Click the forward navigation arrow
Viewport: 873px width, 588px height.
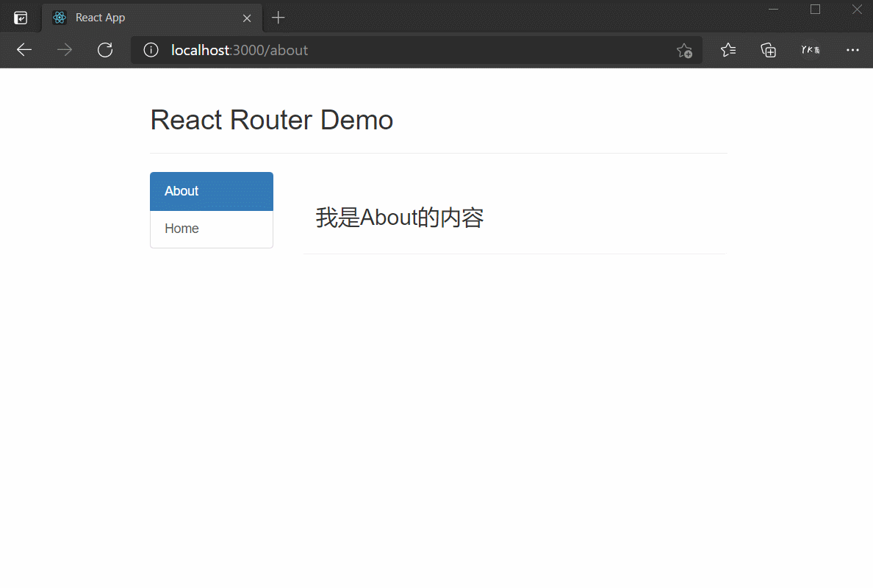tap(65, 50)
